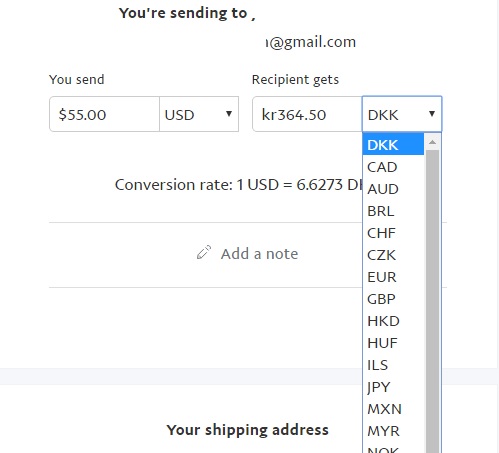Click the arrow on the DKK selector
The height and width of the screenshot is (453, 499).
[432, 114]
